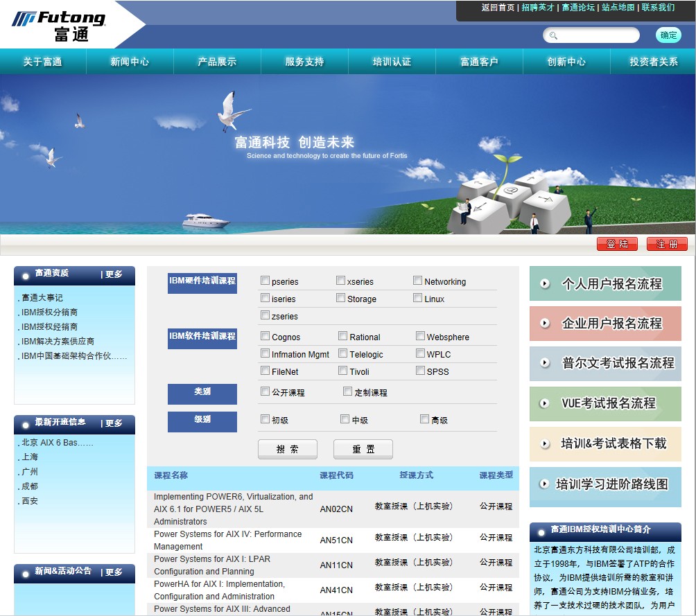
Task: Open the IBM解决方案供应商 link
Action: point(58,342)
